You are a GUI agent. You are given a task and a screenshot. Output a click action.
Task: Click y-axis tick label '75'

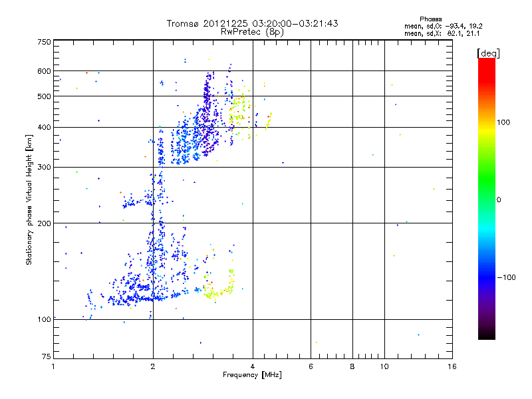coord(47,356)
